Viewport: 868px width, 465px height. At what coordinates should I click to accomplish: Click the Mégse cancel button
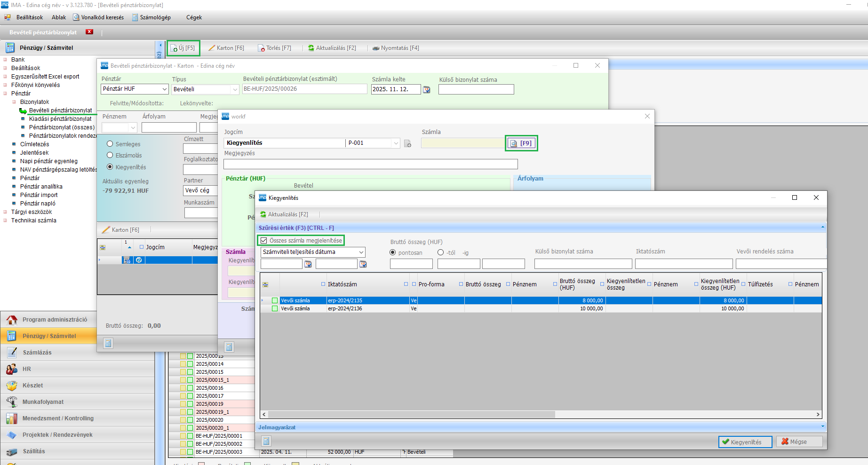click(x=799, y=442)
